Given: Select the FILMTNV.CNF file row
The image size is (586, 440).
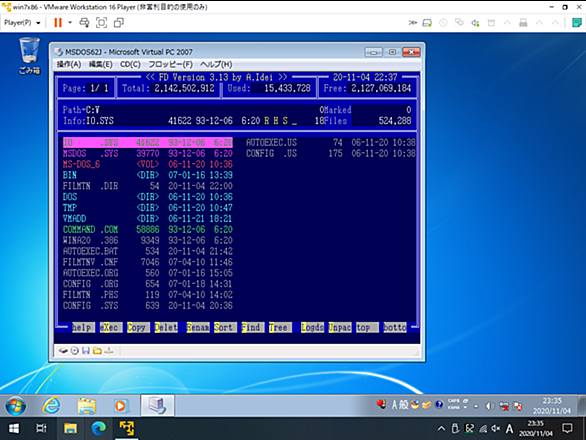Looking at the screenshot, I should click(x=148, y=262).
